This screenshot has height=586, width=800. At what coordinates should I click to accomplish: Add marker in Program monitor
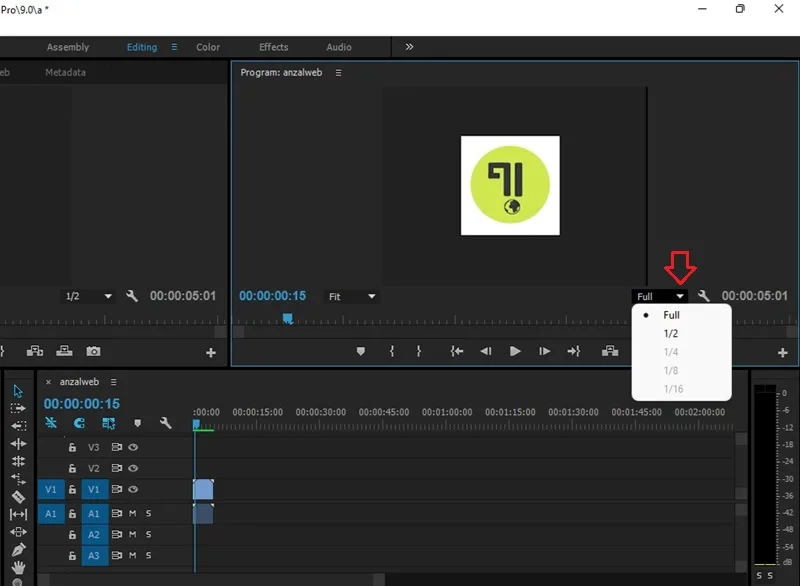361,351
